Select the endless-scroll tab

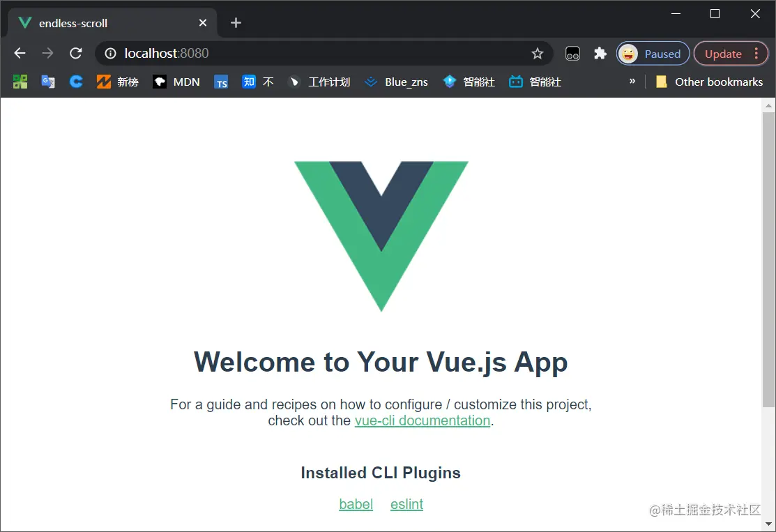pos(112,23)
